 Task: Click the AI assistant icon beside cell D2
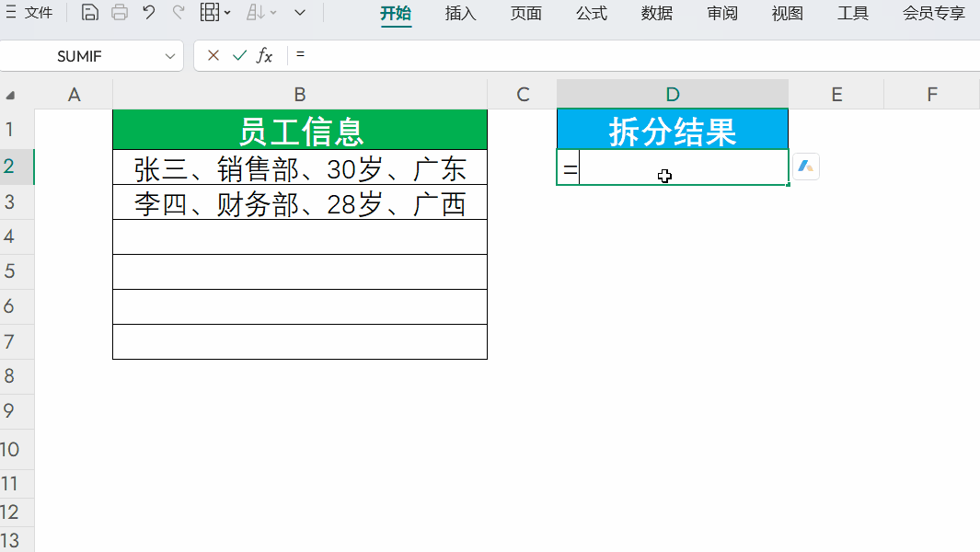(x=805, y=167)
